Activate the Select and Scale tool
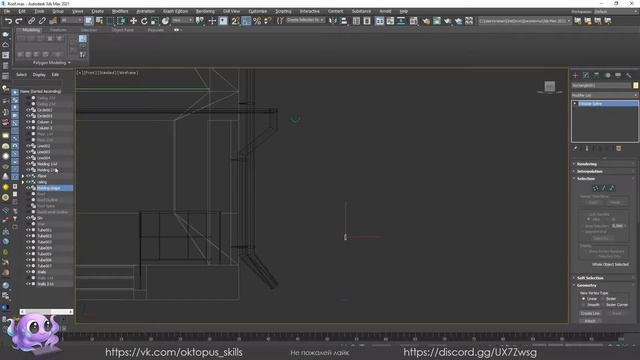The width and height of the screenshot is (640, 360). pyautogui.click(x=155, y=21)
